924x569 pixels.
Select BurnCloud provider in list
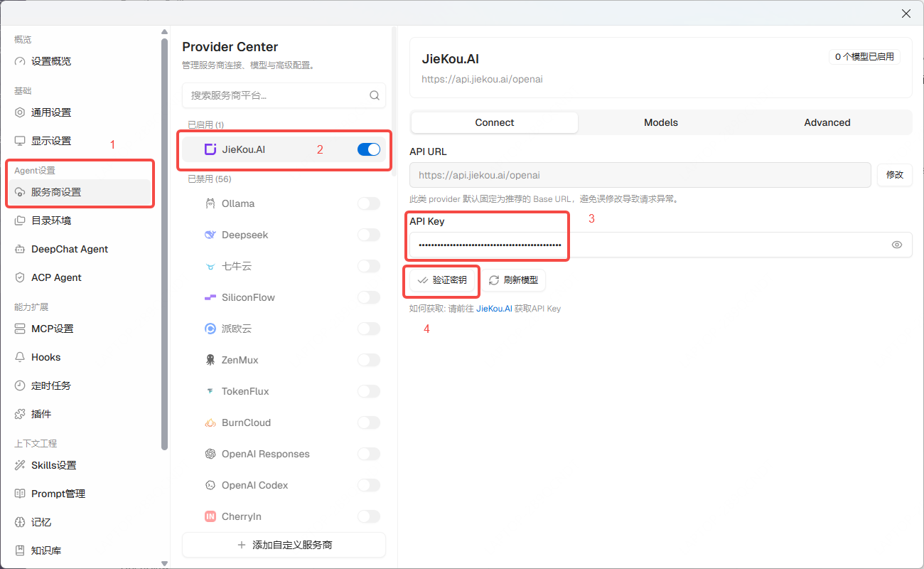click(x=284, y=422)
